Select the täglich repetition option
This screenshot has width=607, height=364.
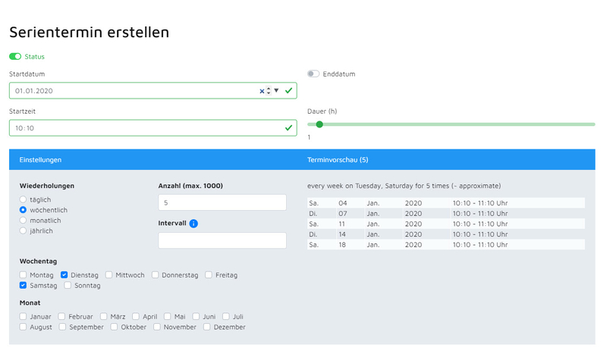[24, 199]
